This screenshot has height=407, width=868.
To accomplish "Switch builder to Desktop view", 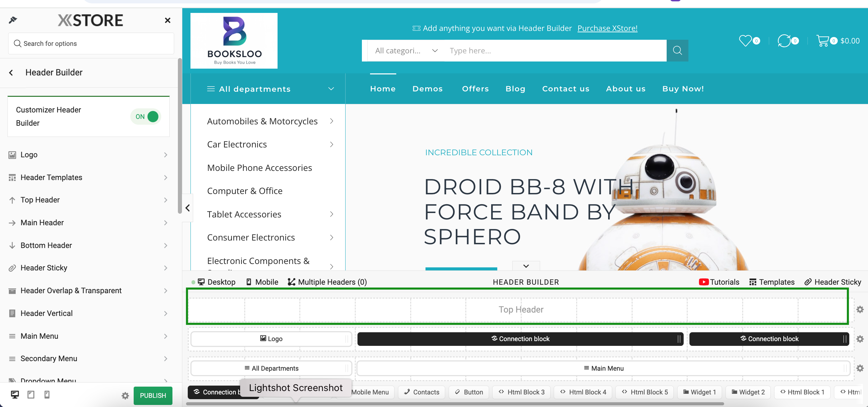I will [217, 282].
